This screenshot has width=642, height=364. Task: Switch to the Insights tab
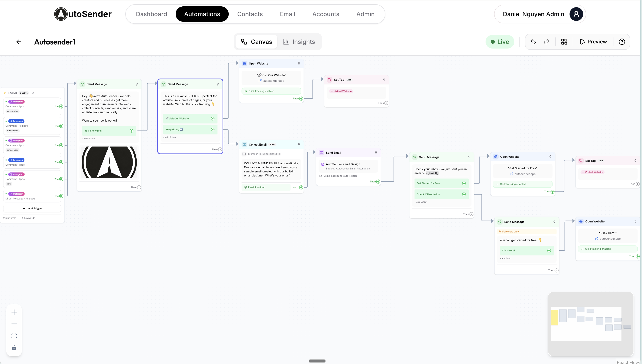point(299,42)
